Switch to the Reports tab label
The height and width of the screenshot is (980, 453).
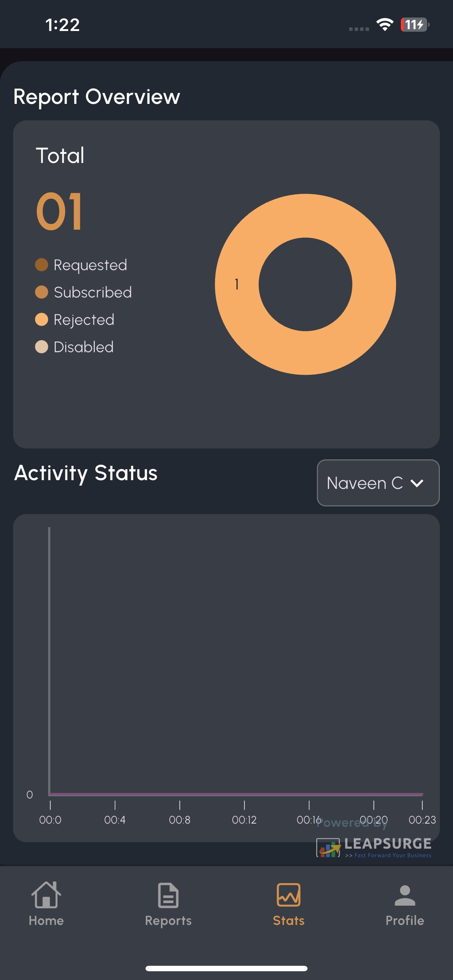tap(168, 920)
